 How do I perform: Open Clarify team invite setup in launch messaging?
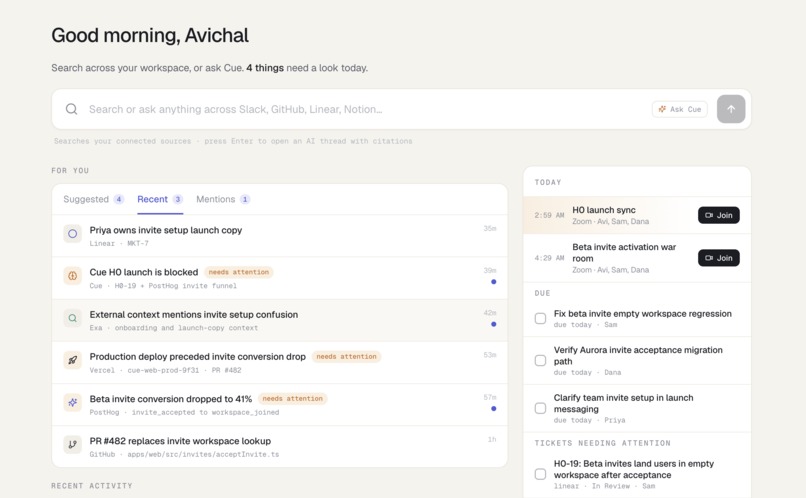coord(624,403)
